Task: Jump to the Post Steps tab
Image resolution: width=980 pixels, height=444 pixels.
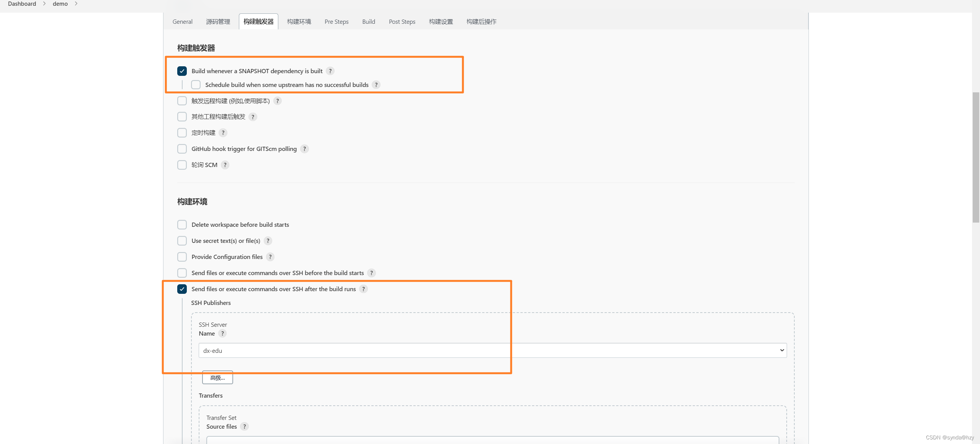Action: 402,21
